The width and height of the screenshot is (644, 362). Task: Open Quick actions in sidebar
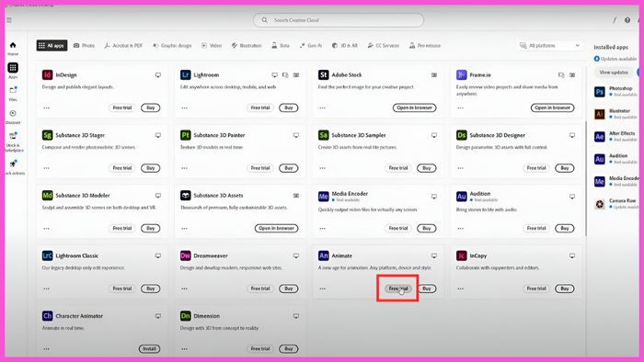tap(14, 167)
